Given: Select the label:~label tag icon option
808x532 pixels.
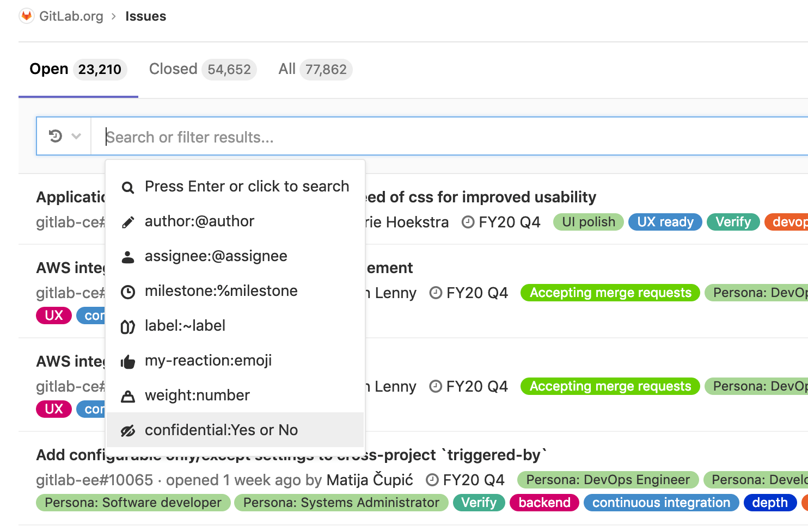Looking at the screenshot, I should pyautogui.click(x=127, y=326).
